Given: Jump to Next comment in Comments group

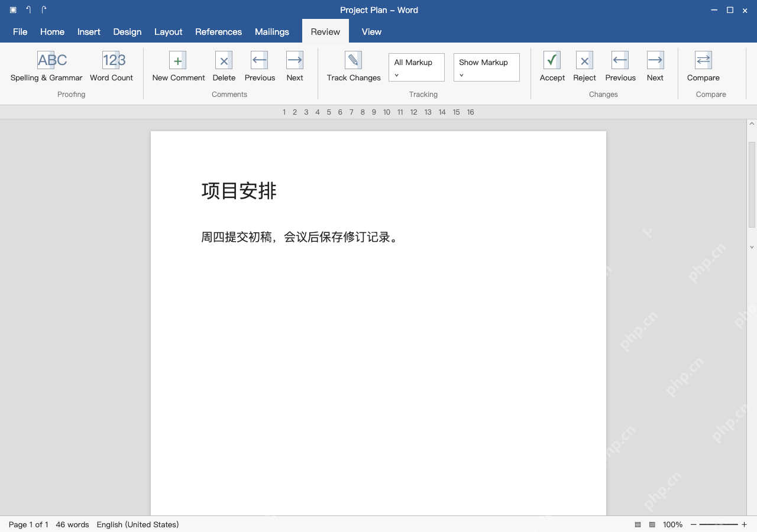Looking at the screenshot, I should (x=295, y=67).
